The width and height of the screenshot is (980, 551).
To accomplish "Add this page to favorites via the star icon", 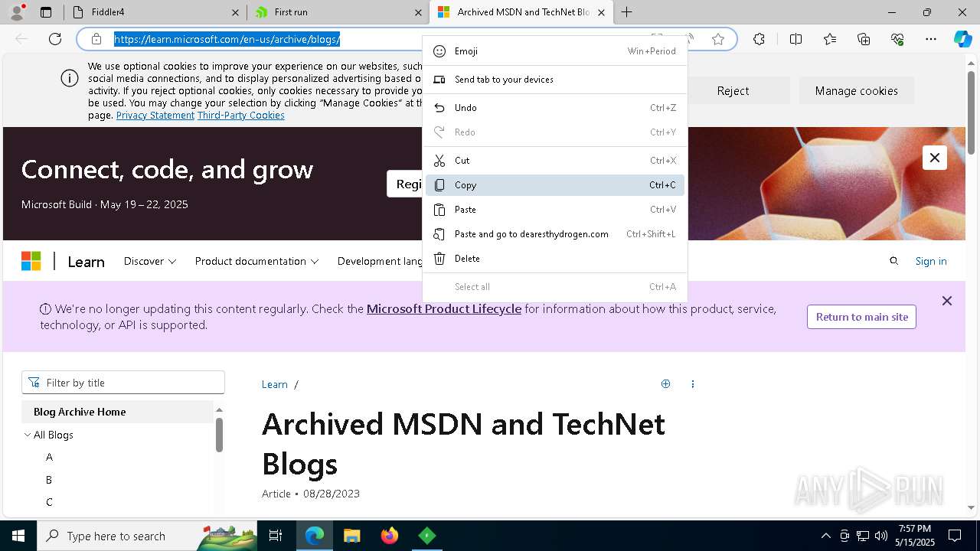I will 718,39.
